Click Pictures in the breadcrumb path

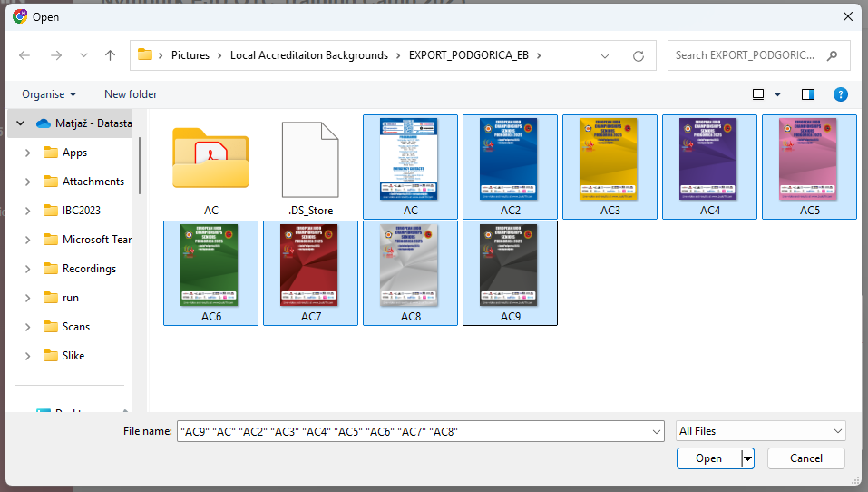(x=190, y=55)
